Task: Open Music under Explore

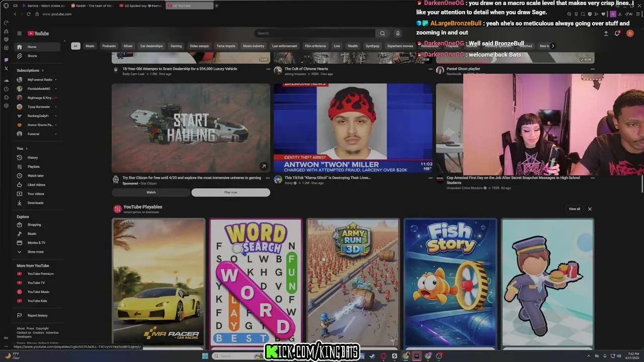Action: pos(38,234)
